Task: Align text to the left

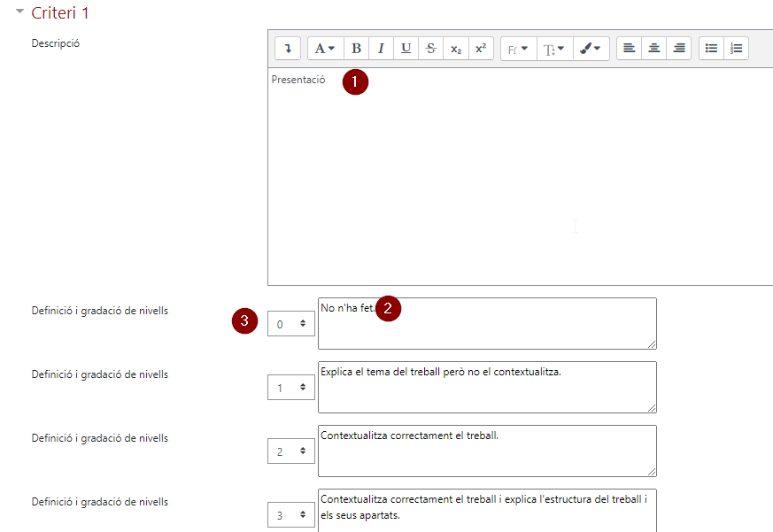Action: (629, 49)
